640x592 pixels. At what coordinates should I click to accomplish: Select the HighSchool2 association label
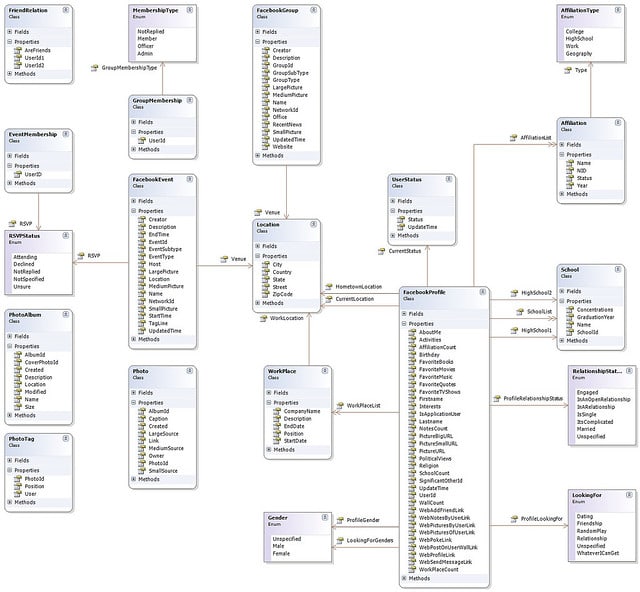pyautogui.click(x=537, y=293)
